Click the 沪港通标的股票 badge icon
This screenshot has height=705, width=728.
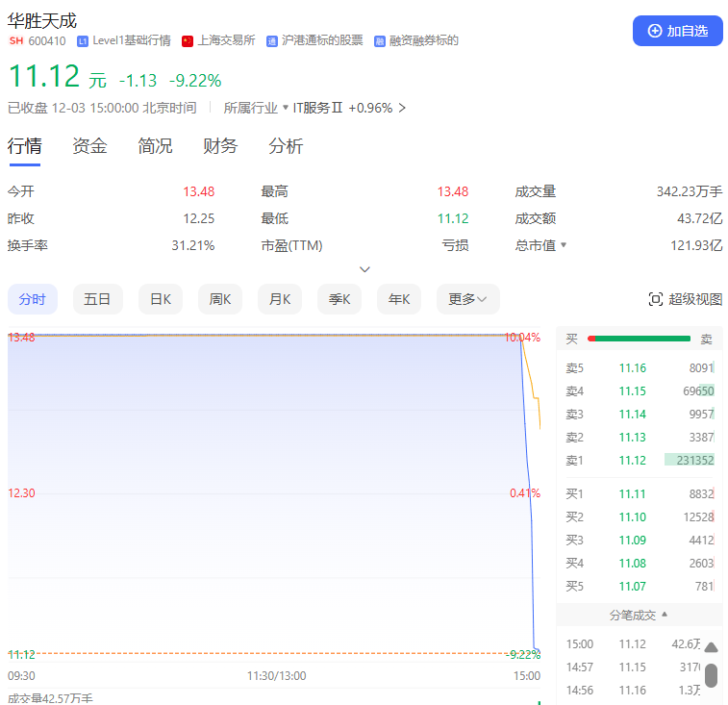[272, 41]
